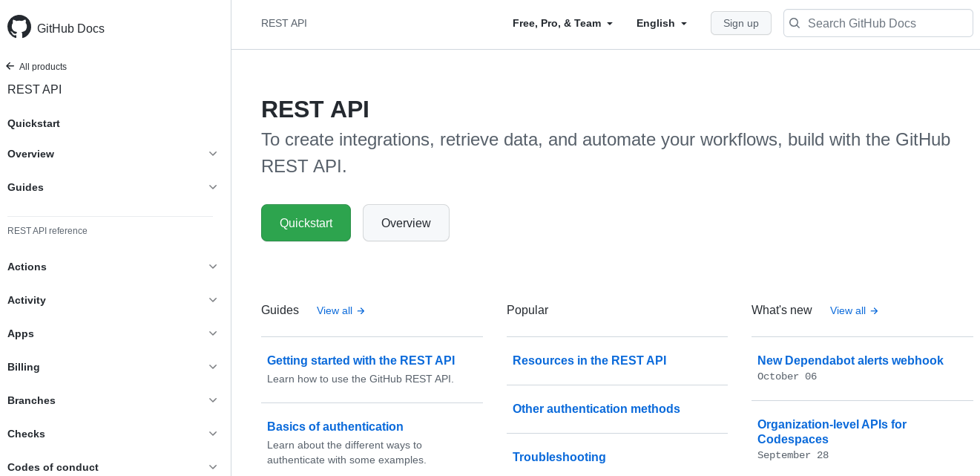
Task: Select the Checks sidebar item
Action: click(26, 434)
